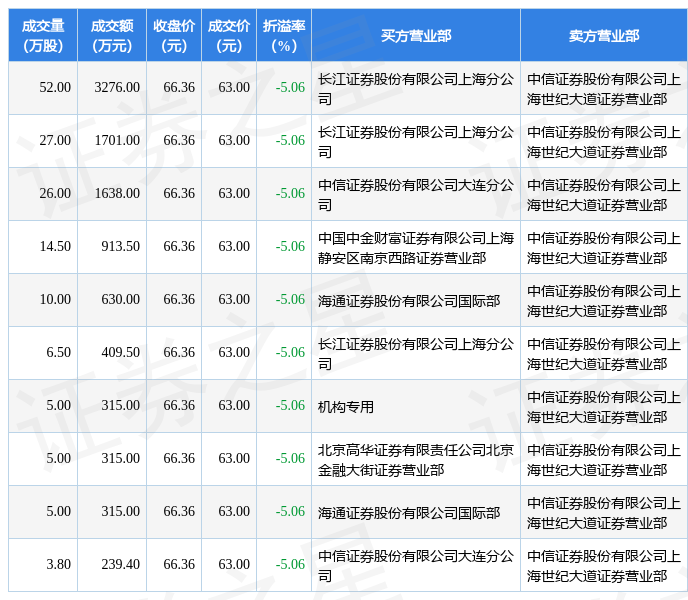Click 北京高华证券 buyer cell
The width and height of the screenshot is (688, 600).
point(416,460)
